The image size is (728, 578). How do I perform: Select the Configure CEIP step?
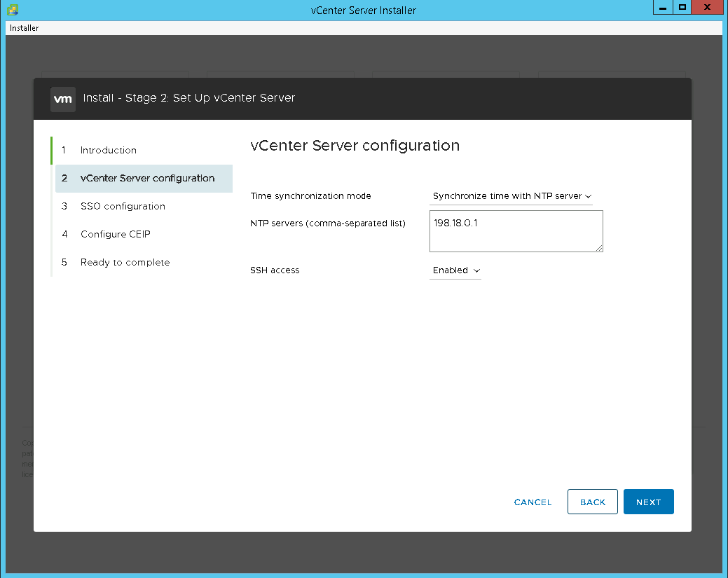(115, 234)
